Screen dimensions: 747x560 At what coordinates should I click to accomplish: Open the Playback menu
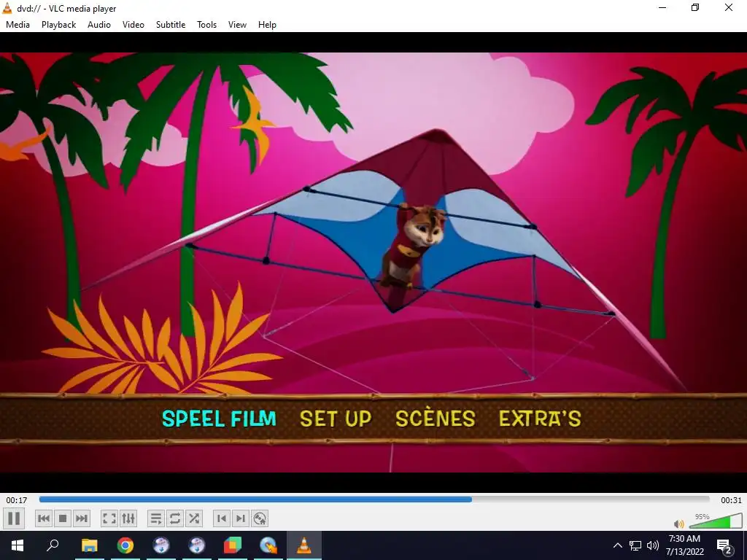(x=58, y=25)
